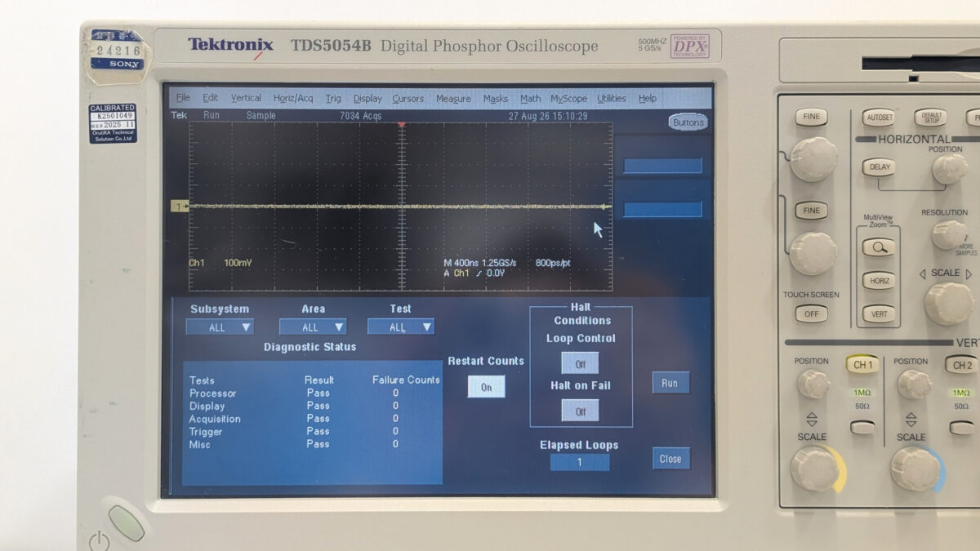Image resolution: width=980 pixels, height=551 pixels.
Task: Open the Cursors menu
Action: 408,98
